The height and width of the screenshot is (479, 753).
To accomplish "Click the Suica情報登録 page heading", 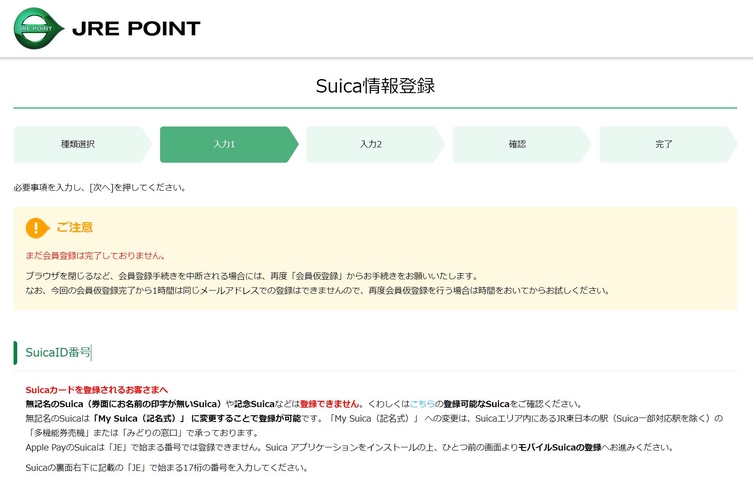I will [375, 86].
